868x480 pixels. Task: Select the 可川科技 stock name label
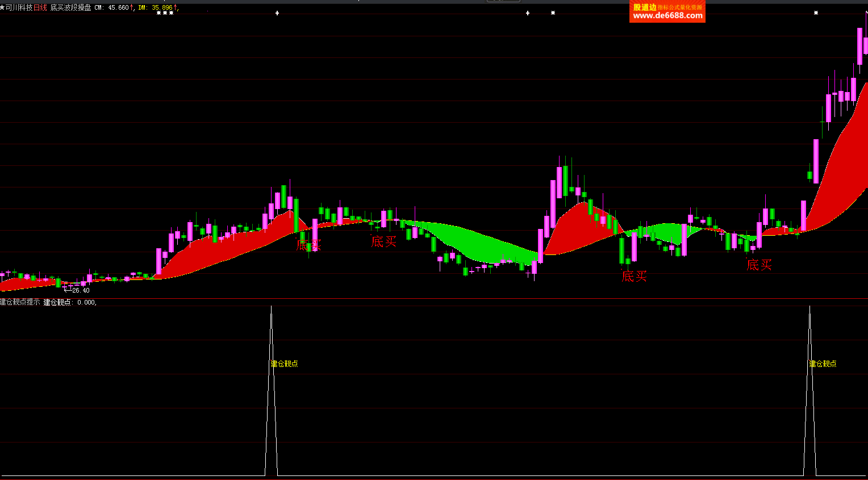click(19, 7)
